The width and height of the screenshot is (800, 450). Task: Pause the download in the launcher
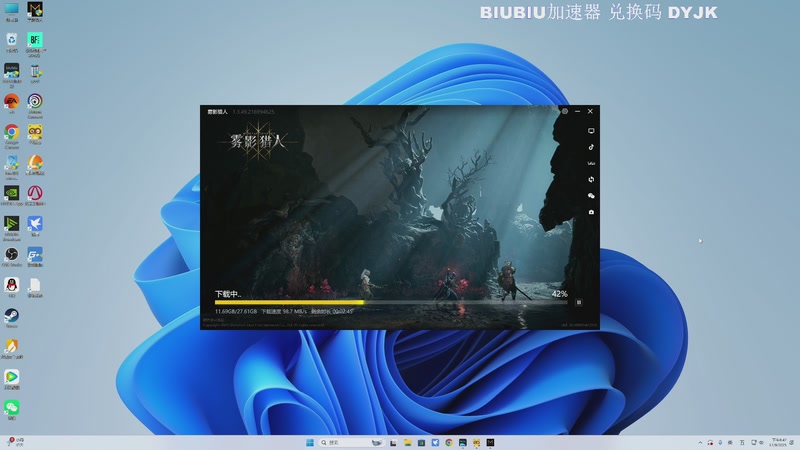point(579,303)
